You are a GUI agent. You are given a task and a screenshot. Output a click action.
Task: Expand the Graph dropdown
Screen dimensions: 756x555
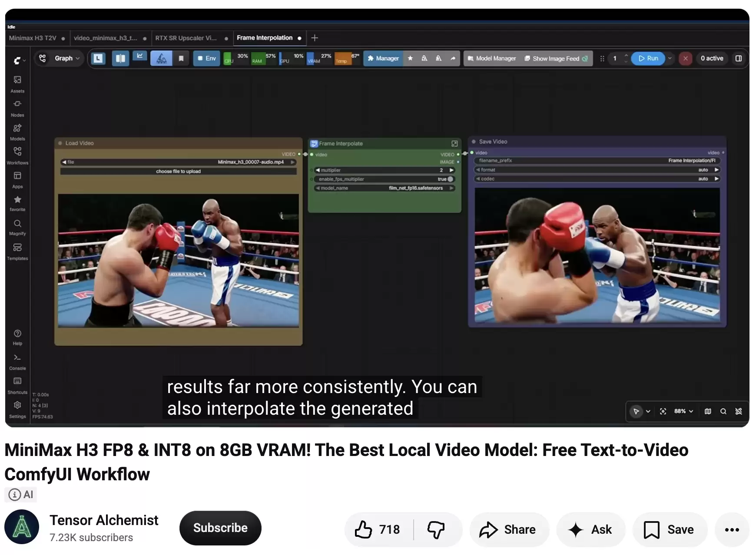(x=60, y=58)
